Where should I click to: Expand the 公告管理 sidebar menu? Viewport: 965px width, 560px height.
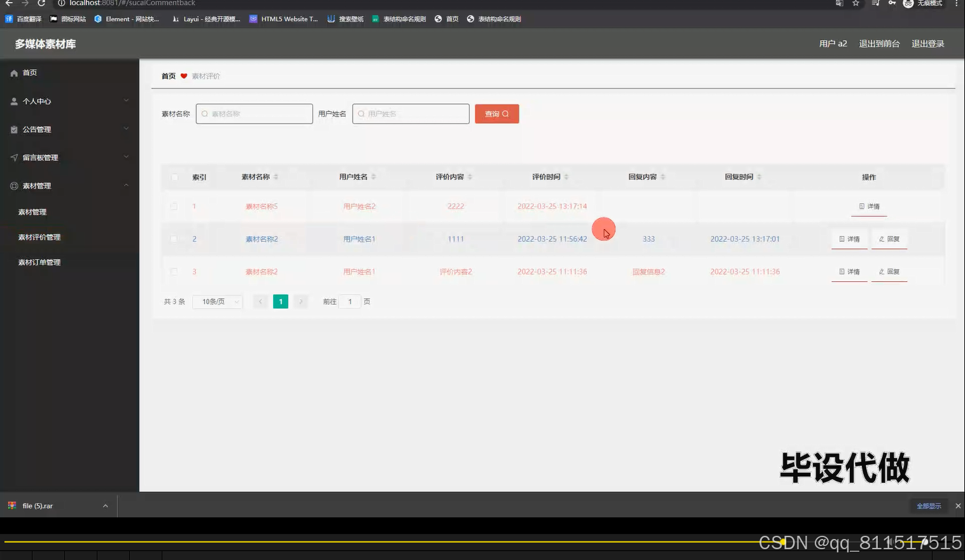[69, 129]
